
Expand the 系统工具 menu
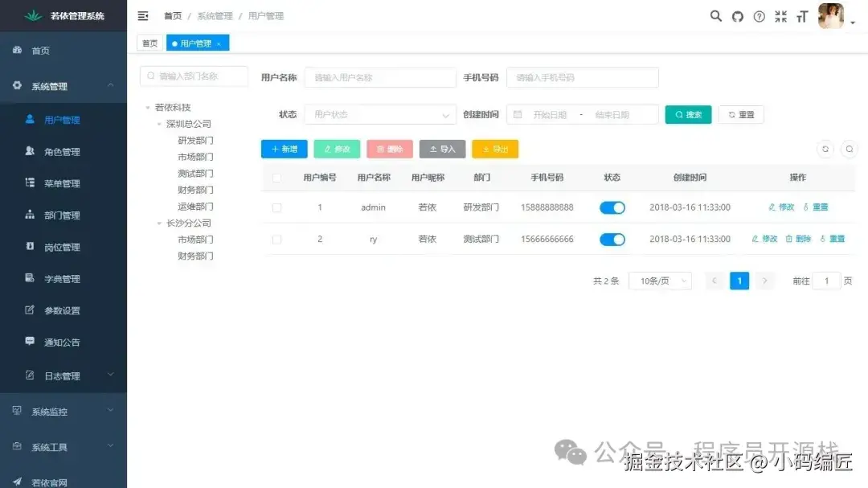pyautogui.click(x=110, y=446)
